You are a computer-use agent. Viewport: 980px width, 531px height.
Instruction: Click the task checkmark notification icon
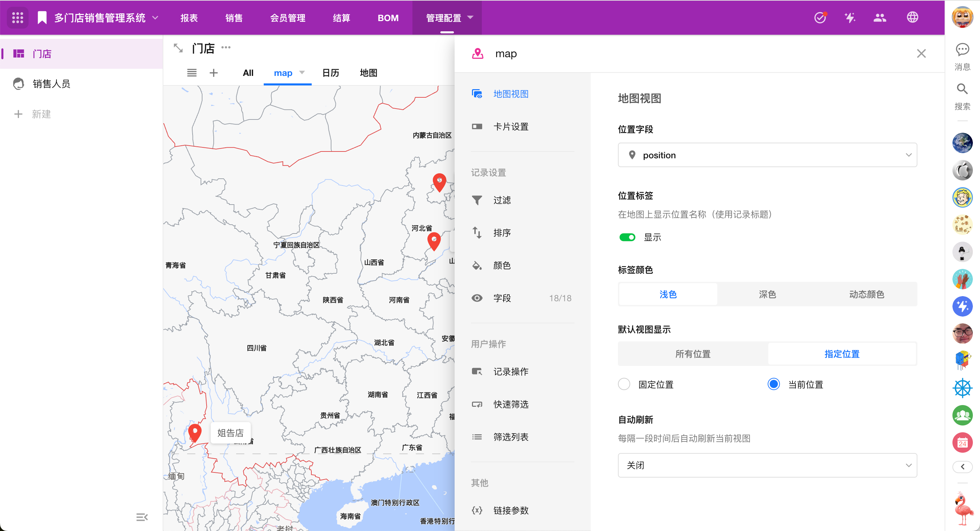point(820,17)
